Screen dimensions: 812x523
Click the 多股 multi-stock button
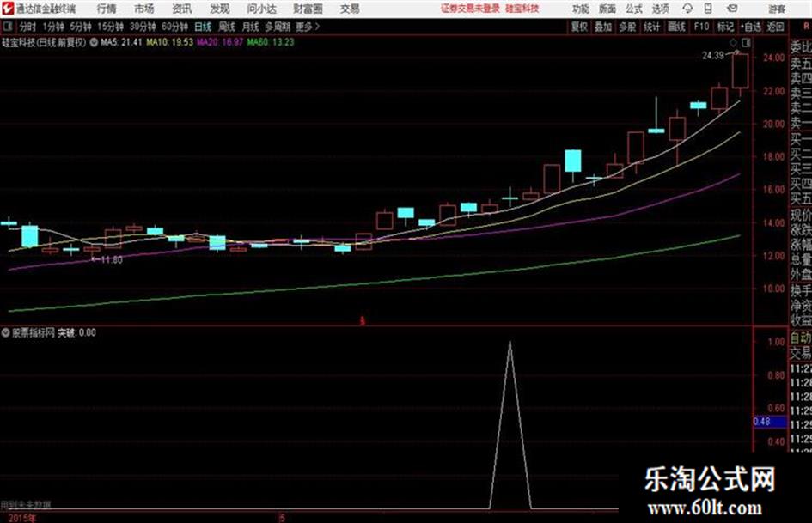coord(627,27)
